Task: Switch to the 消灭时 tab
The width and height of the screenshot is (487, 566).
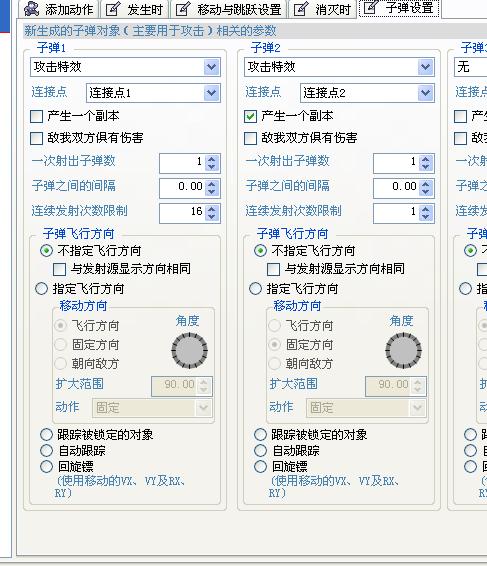Action: (x=323, y=9)
